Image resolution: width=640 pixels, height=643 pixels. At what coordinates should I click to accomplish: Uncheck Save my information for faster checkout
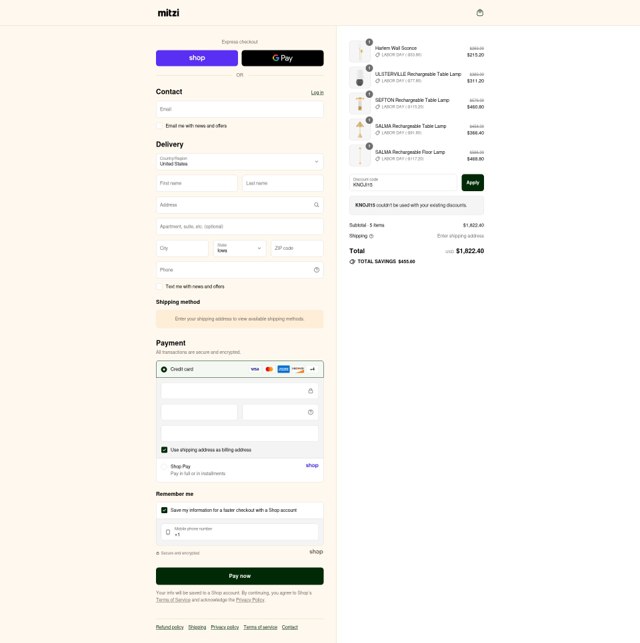pyautogui.click(x=164, y=510)
